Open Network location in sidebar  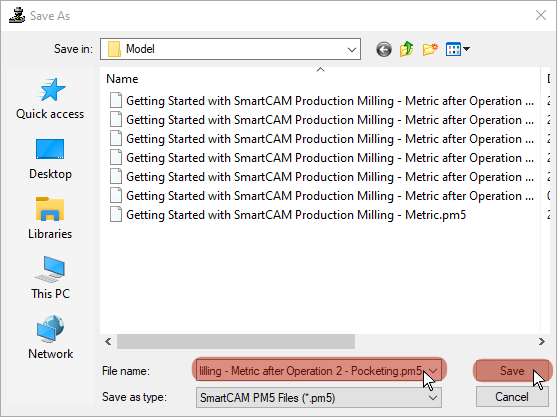pyautogui.click(x=50, y=338)
